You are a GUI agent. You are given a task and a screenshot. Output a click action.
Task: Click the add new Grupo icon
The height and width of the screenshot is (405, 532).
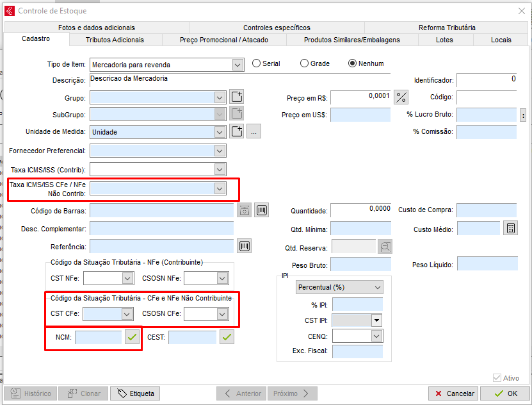pos(237,97)
